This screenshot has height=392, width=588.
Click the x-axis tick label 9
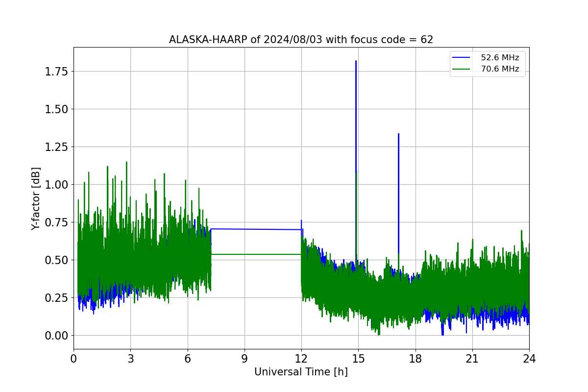pyautogui.click(x=245, y=359)
